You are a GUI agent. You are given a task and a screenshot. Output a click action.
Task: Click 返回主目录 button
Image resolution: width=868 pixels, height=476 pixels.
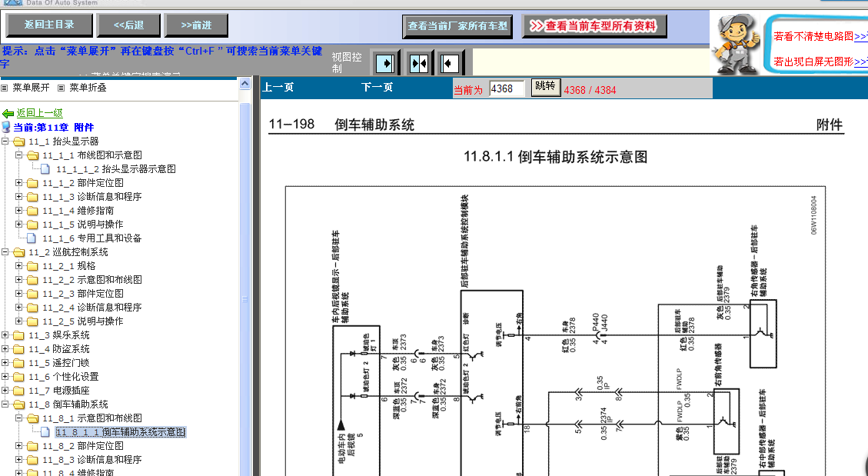[48, 25]
